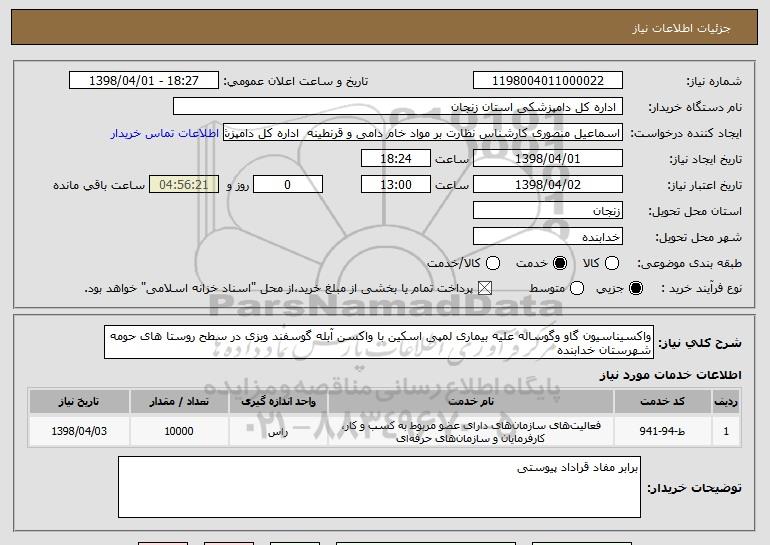Click the row number cell 1
Image resolution: width=770 pixels, height=545 pixels.
coord(726,432)
